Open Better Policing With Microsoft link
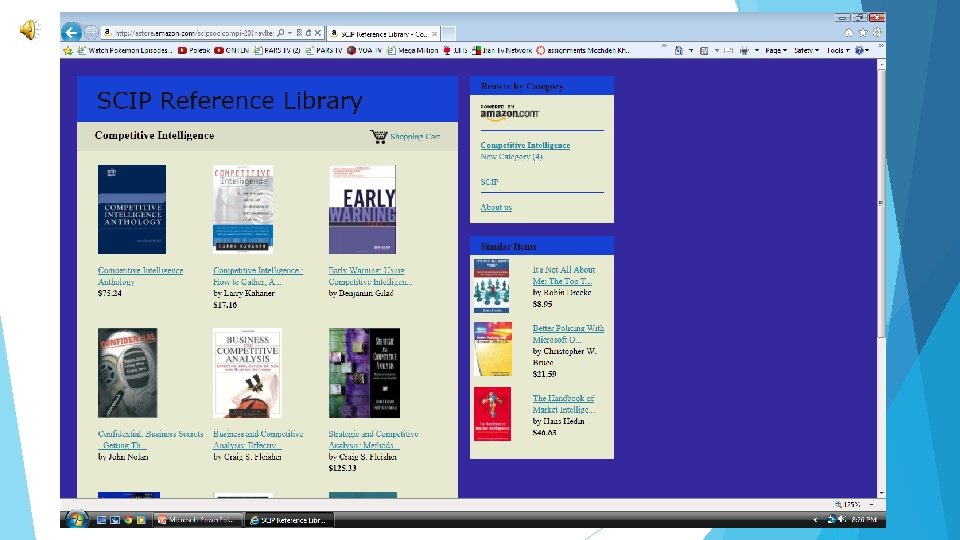960x540 pixels. click(568, 334)
